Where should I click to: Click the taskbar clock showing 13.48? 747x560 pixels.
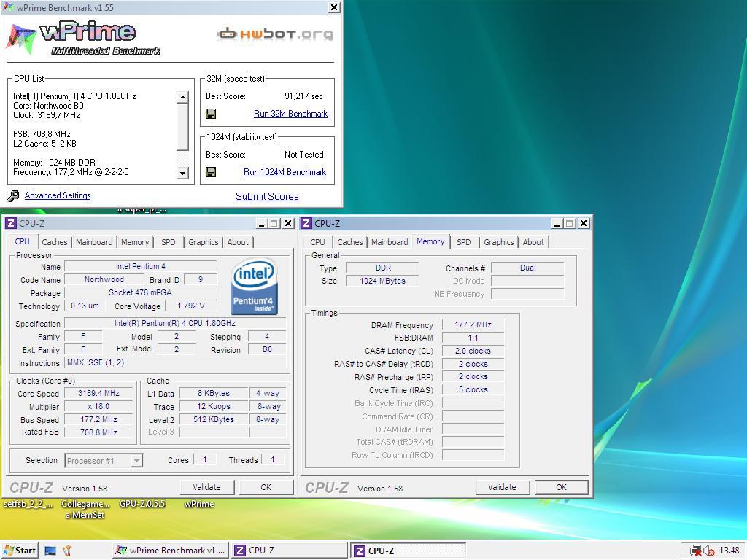pos(729,551)
